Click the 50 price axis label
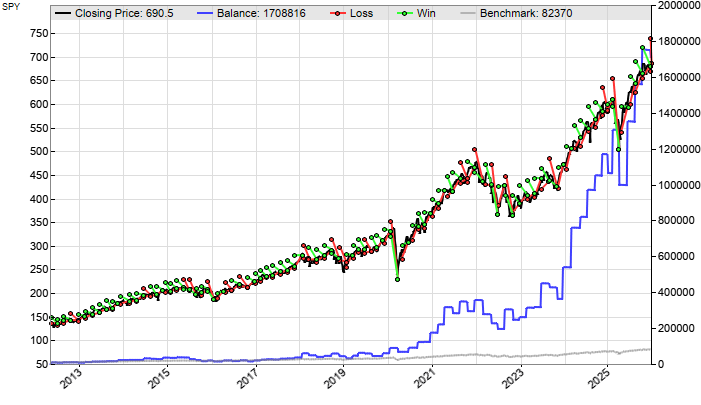Image resolution: width=701 pixels, height=405 pixels. [42, 364]
